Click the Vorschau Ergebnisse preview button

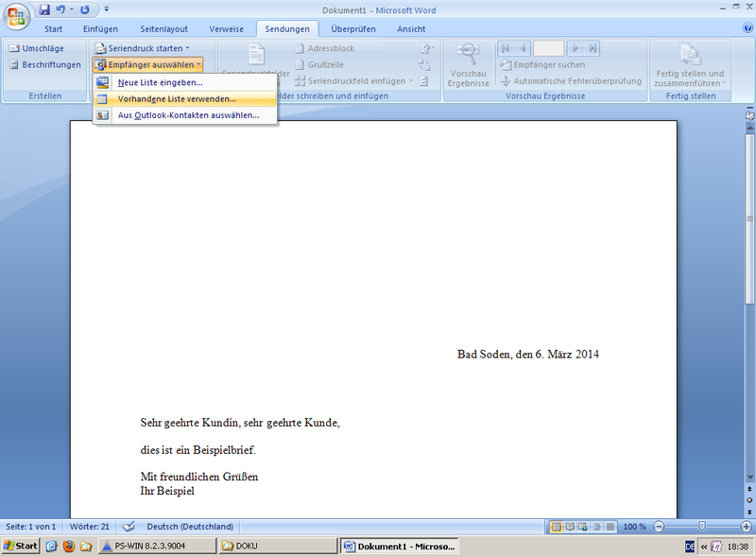468,64
